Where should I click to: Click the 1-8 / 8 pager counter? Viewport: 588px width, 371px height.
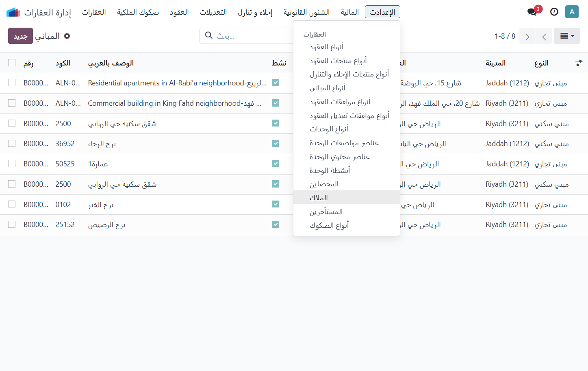[505, 36]
